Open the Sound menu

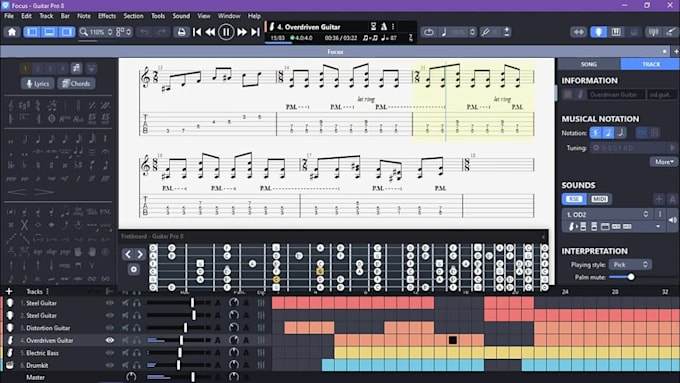point(181,16)
